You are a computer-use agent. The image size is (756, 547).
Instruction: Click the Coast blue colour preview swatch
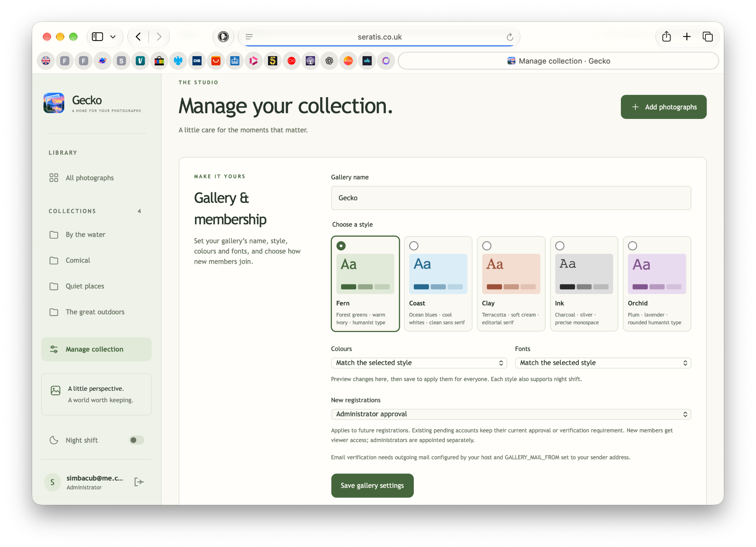pos(438,274)
